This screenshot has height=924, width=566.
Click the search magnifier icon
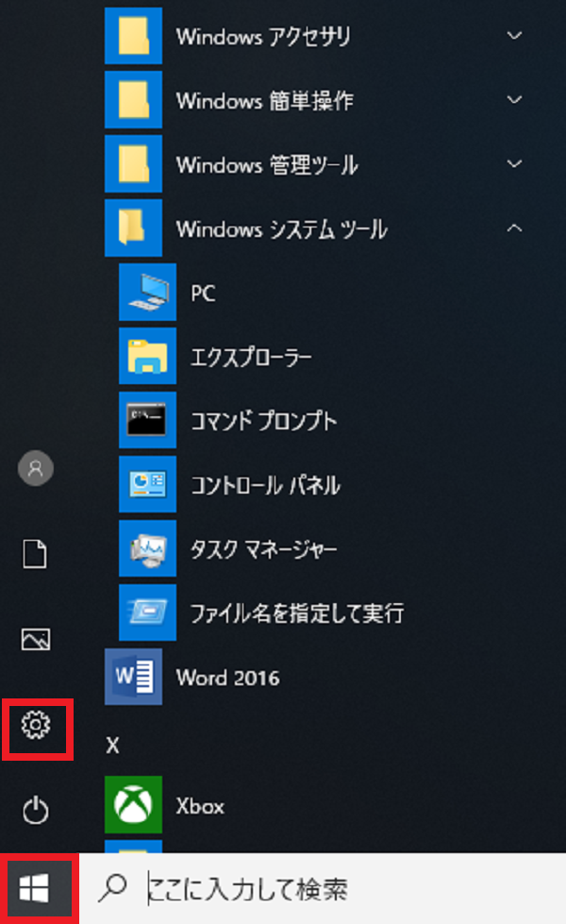point(112,888)
